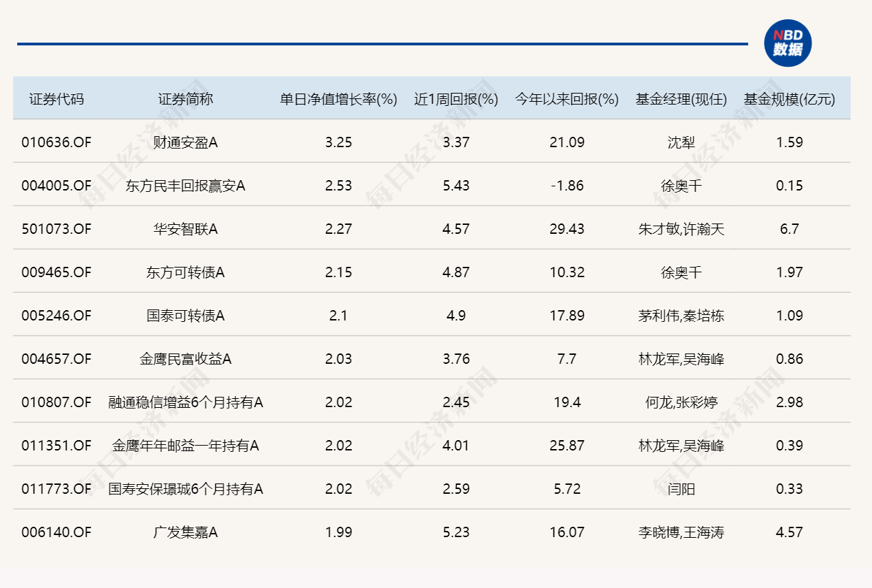
Task: Click daily growth value 3.25
Action: click(338, 142)
